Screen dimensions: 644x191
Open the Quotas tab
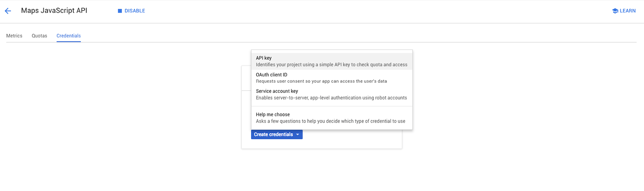coord(39,36)
